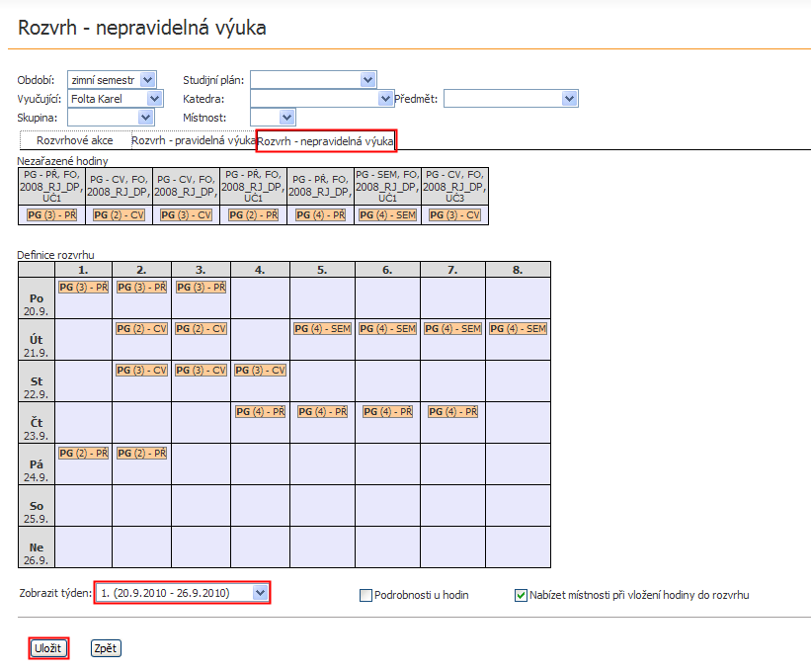811x672 pixels.
Task: Click the Uložit button
Action: point(48,648)
